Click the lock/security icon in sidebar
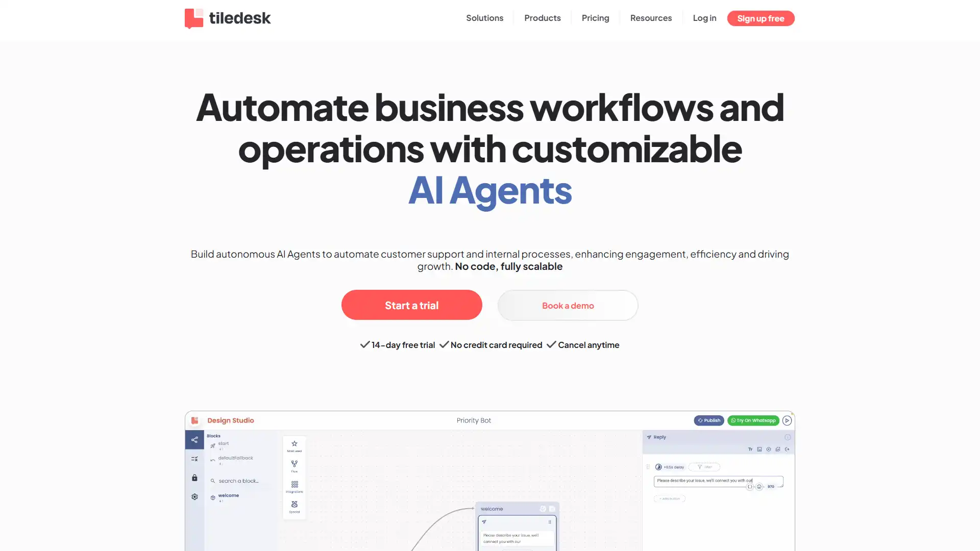The width and height of the screenshot is (980, 551). [x=194, y=478]
